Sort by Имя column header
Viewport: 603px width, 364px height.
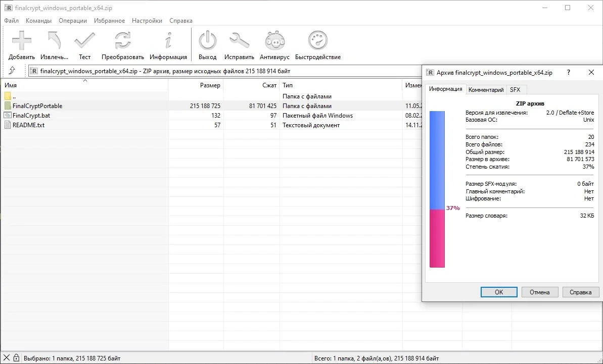tap(84, 85)
